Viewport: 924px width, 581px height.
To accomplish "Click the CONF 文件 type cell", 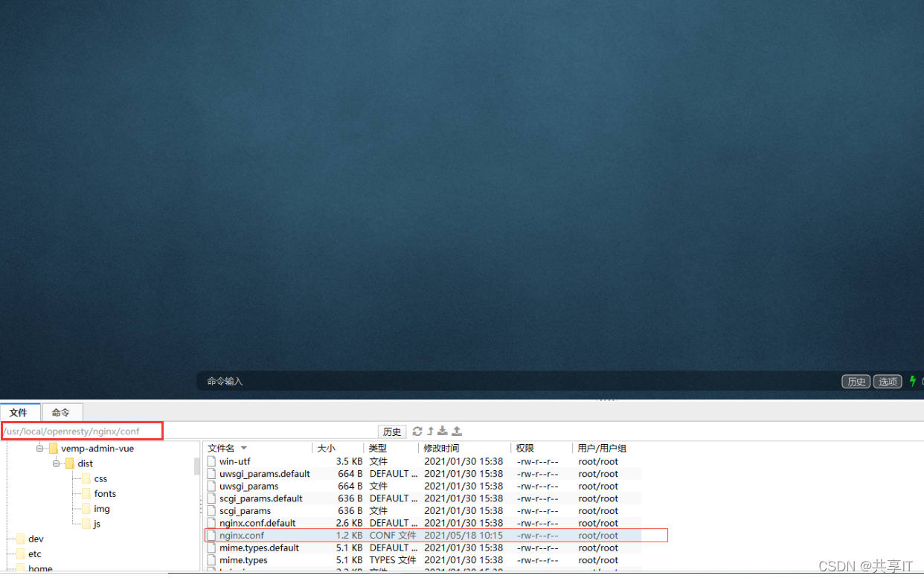I will click(x=393, y=536).
